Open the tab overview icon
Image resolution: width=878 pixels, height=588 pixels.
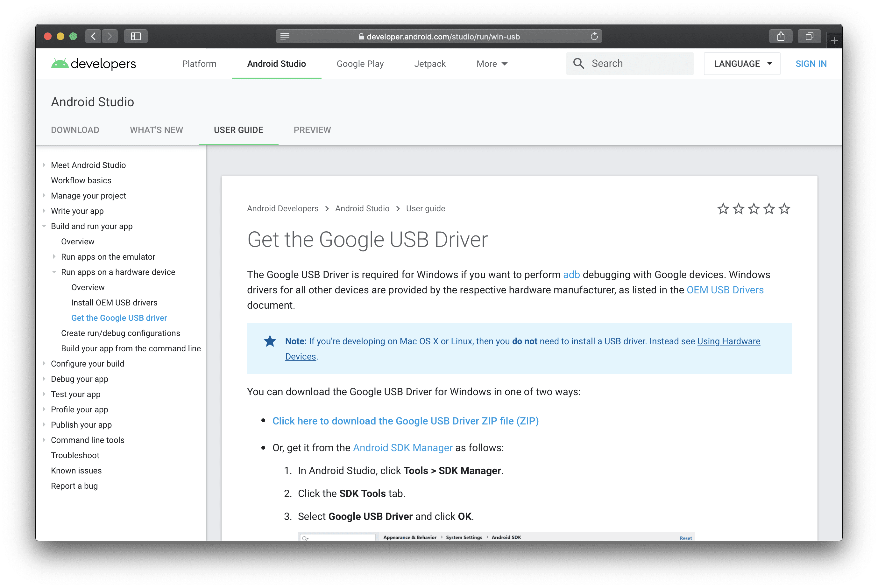(809, 36)
